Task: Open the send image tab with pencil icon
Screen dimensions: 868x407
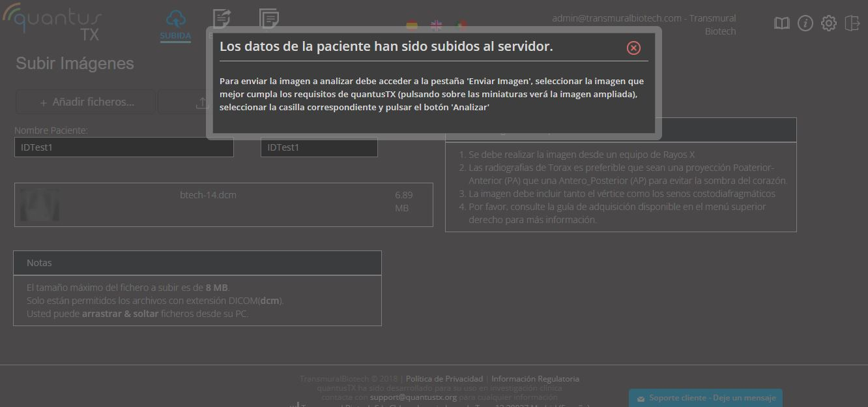Action: (222, 18)
